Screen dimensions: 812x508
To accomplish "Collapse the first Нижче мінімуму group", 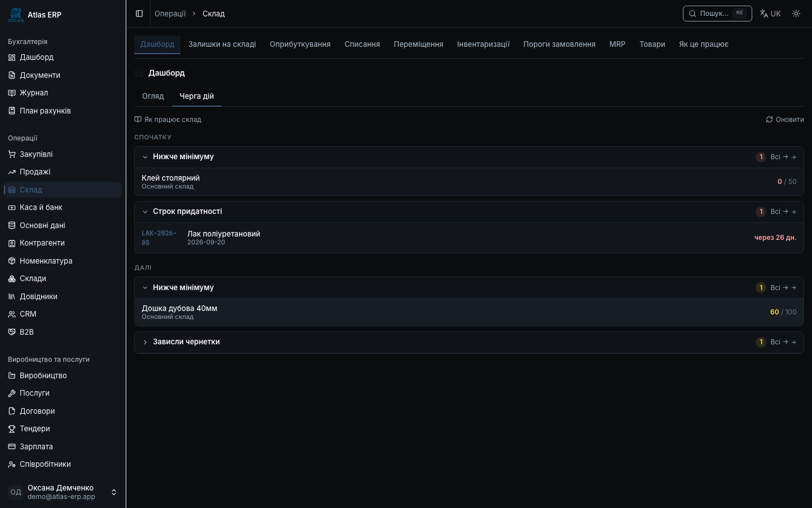I will (145, 157).
